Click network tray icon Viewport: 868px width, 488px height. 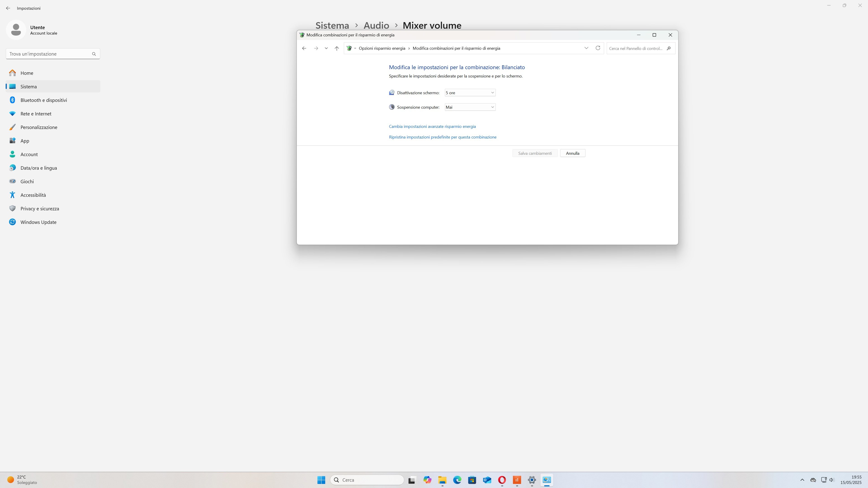(823, 480)
